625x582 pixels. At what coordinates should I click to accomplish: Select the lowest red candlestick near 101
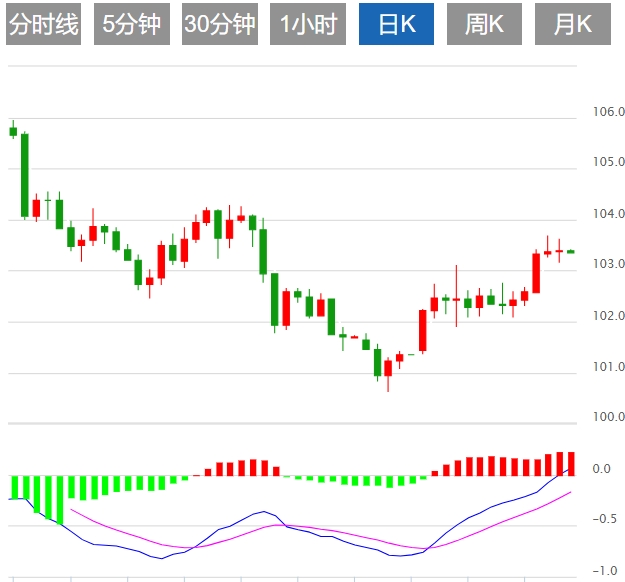coord(388,368)
